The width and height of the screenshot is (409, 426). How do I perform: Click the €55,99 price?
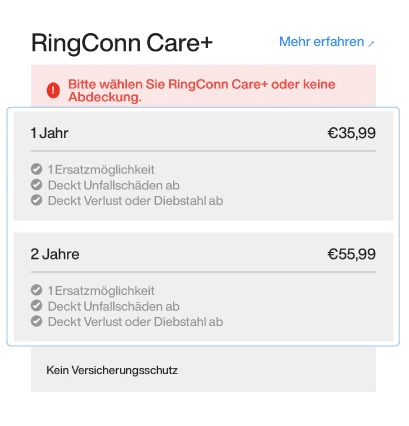click(352, 254)
